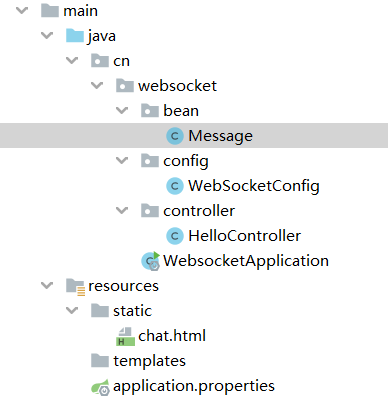Click the HelloController class icon

[175, 236]
